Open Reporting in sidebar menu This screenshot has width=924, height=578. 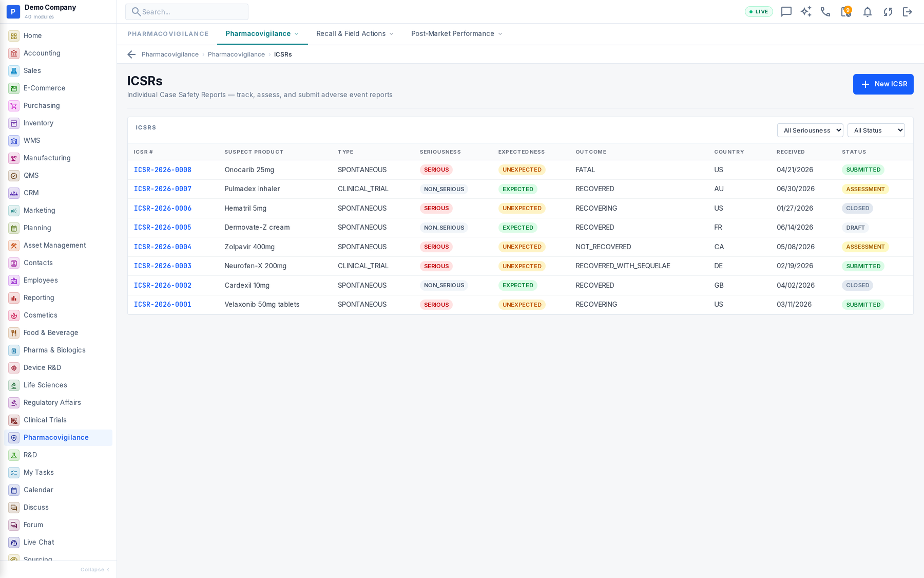pyautogui.click(x=58, y=297)
